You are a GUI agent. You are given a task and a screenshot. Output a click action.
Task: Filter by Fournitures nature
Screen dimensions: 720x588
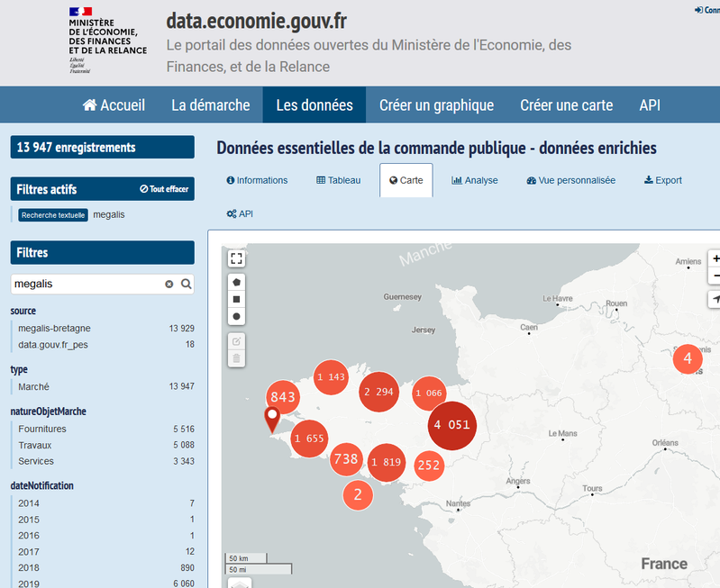[106, 430]
